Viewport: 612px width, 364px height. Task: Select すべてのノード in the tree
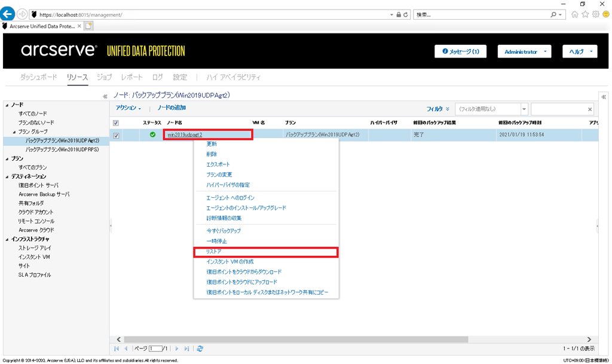(x=33, y=114)
